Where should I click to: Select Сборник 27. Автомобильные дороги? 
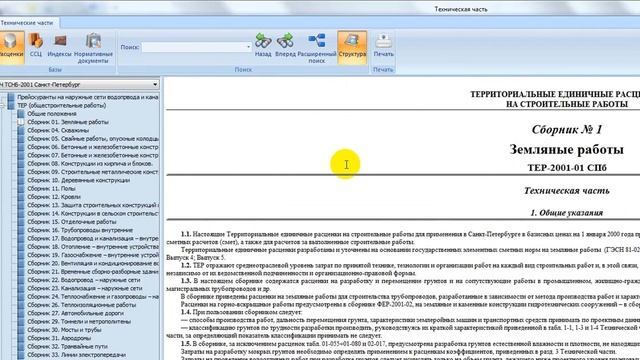(x=76, y=313)
